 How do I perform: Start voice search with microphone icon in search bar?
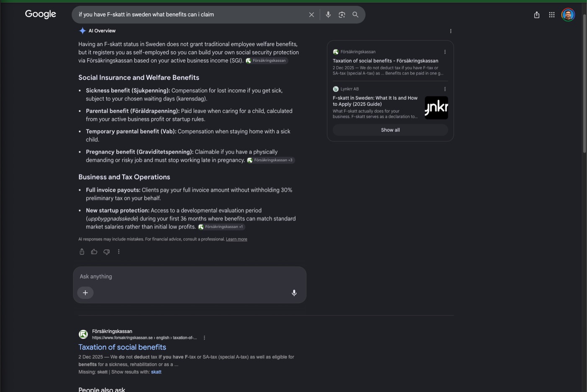tap(328, 15)
